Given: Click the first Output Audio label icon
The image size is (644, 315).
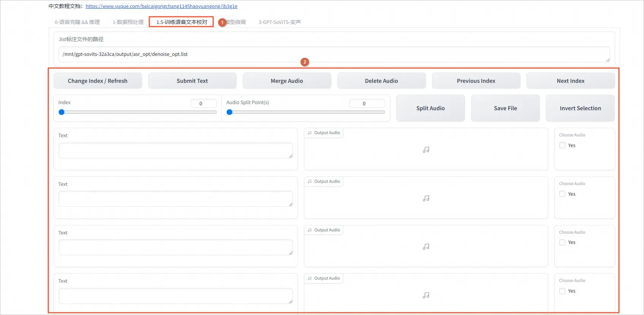Looking at the screenshot, I should point(309,133).
